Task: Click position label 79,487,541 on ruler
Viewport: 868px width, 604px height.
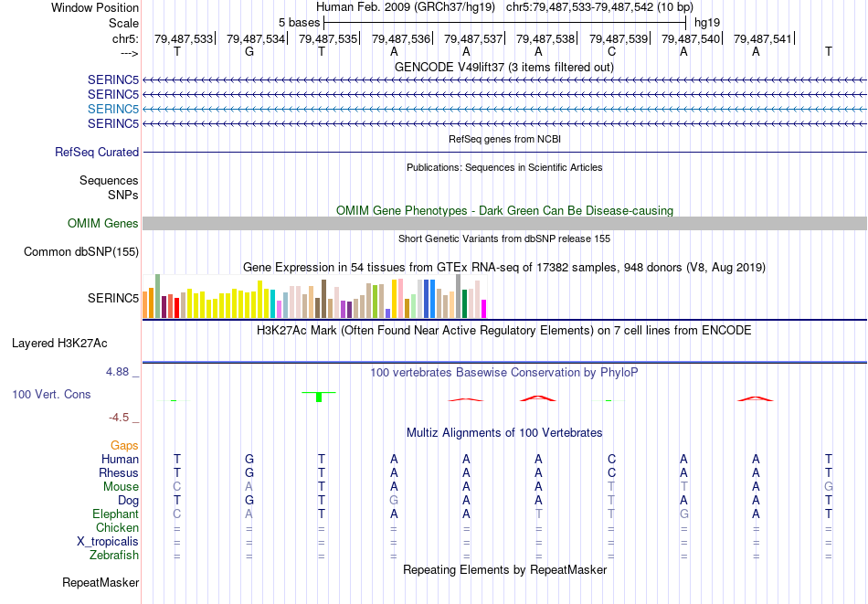Action: (x=763, y=38)
